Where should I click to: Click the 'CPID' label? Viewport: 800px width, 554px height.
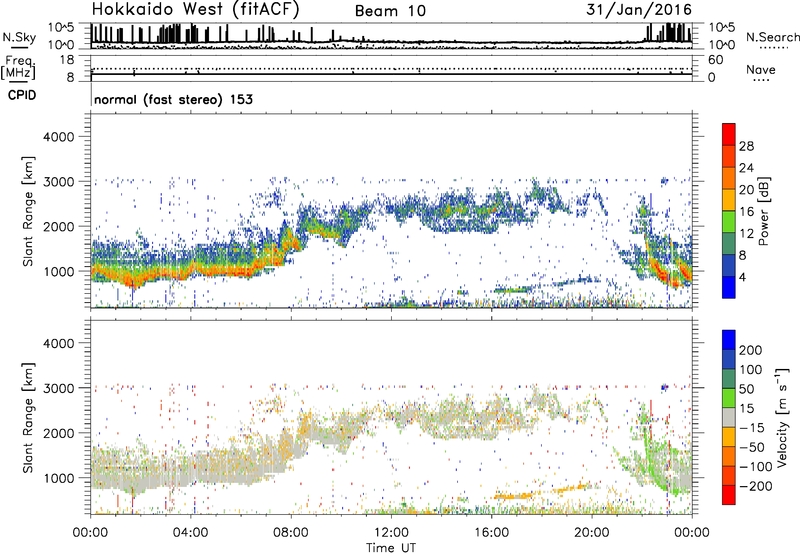[x=22, y=95]
